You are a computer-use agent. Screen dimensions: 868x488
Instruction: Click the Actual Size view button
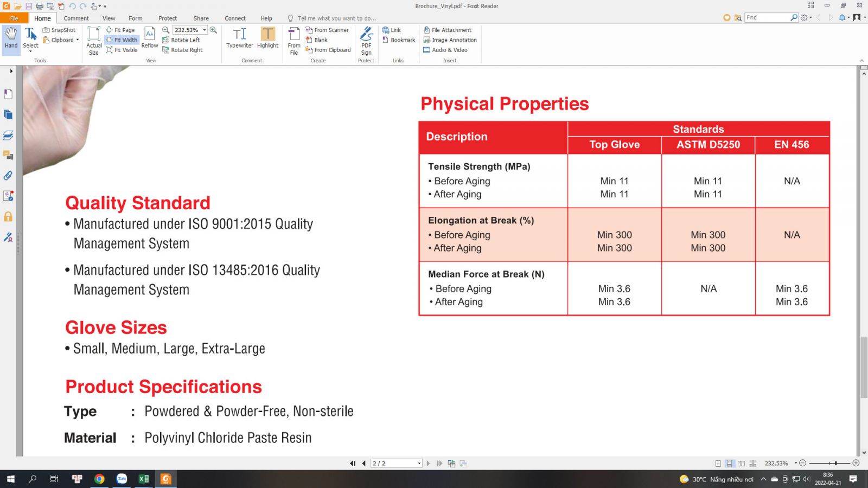[x=94, y=40]
